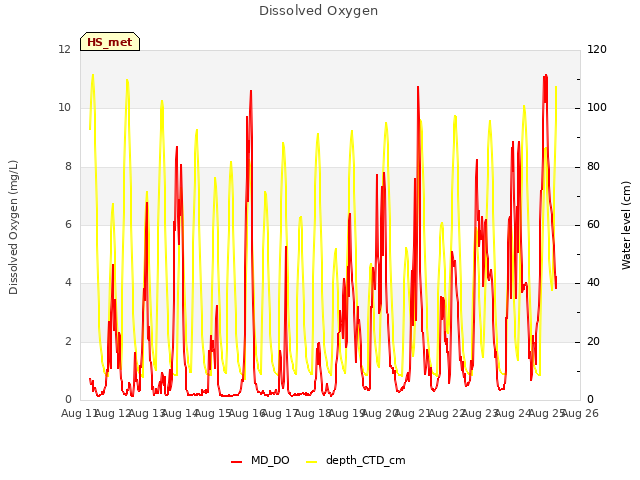Click the 120 right y-axis label
The height and width of the screenshot is (480, 640).
click(x=597, y=49)
